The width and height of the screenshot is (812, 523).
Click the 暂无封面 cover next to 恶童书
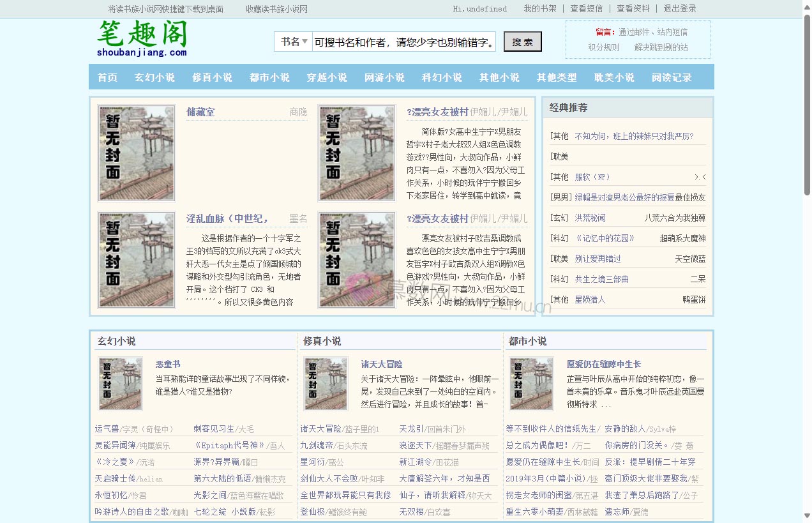point(120,384)
